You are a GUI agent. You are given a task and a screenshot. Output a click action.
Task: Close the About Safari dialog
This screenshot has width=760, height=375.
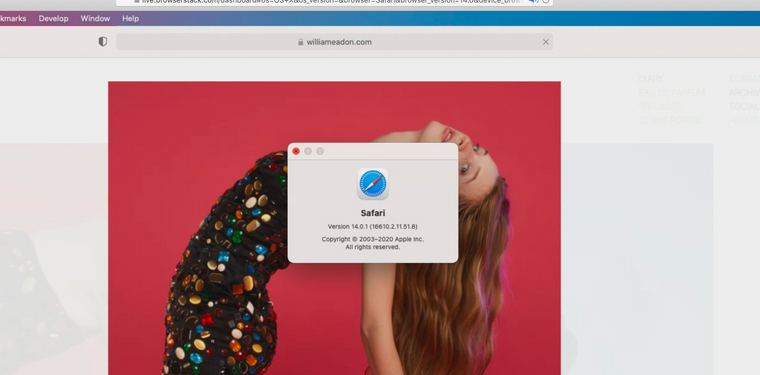(296, 151)
